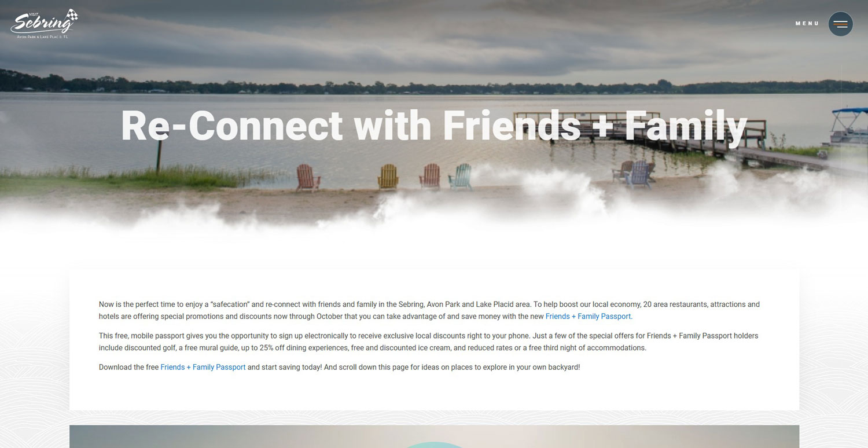868x448 pixels.
Task: Open Friends + Family Passport link in first paragraph
Action: pos(589,317)
